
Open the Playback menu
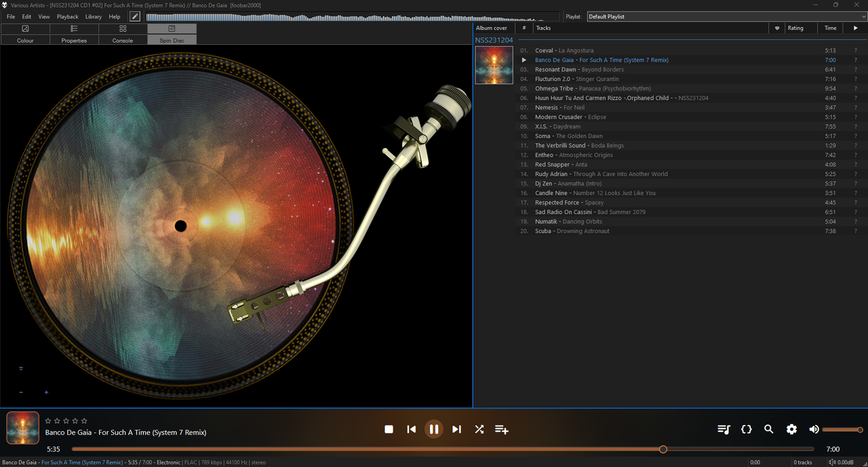pos(68,16)
